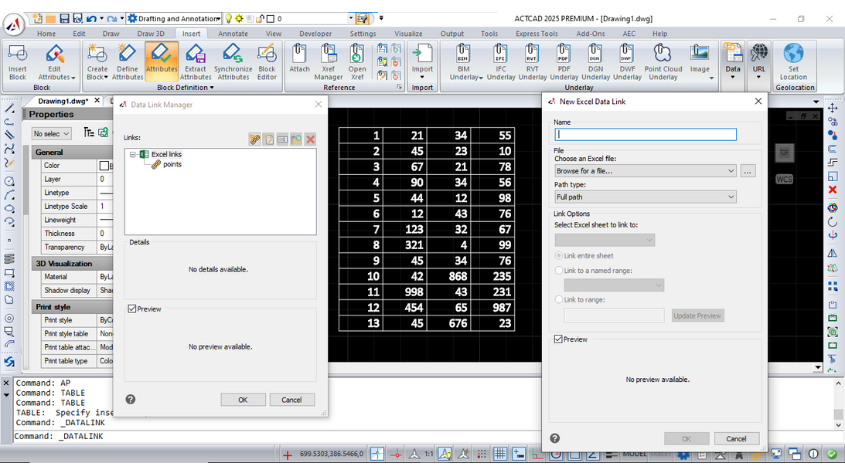Insert a BIM Underlay
Screen dimensions: 845x475
(465, 62)
